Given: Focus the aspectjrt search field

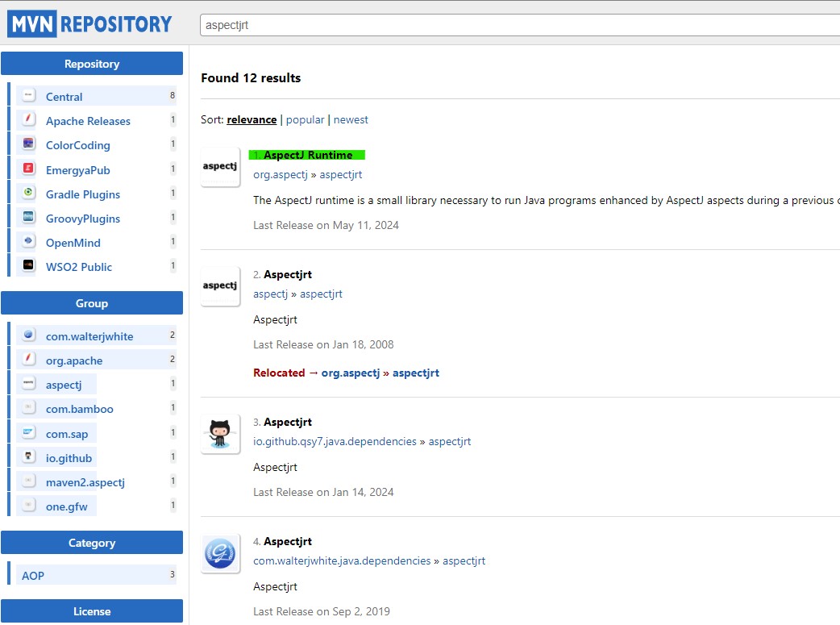Looking at the screenshot, I should (520, 25).
